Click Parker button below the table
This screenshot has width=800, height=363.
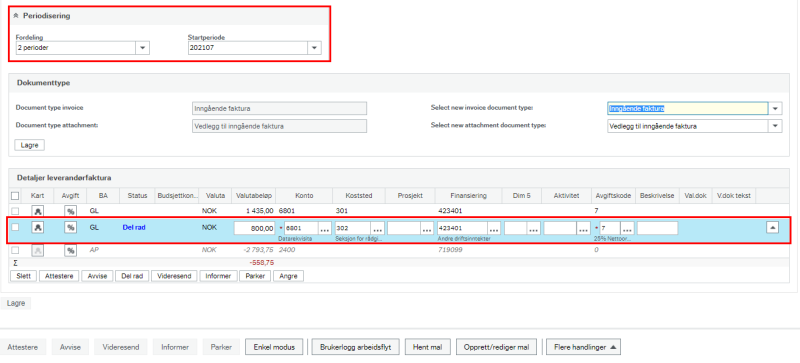(256, 276)
